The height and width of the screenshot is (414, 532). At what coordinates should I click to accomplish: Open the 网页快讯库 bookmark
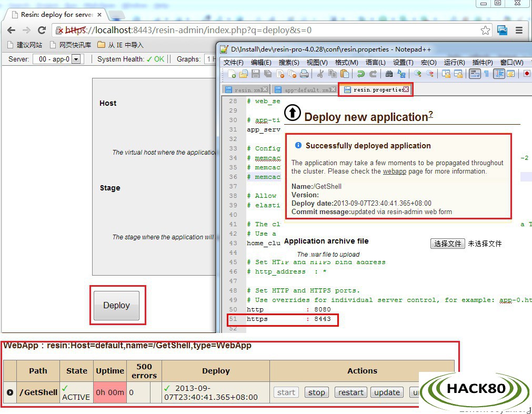click(x=71, y=45)
